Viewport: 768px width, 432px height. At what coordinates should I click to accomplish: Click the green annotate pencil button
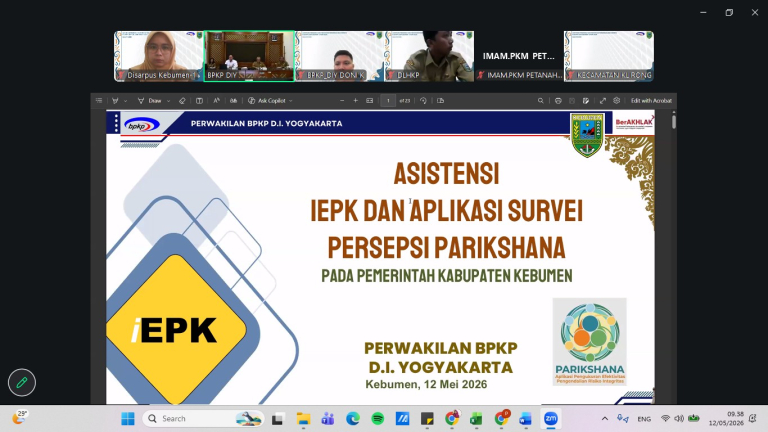[x=22, y=382]
